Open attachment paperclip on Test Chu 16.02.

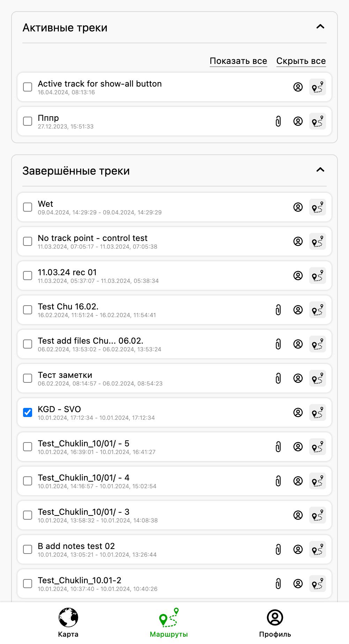(278, 310)
